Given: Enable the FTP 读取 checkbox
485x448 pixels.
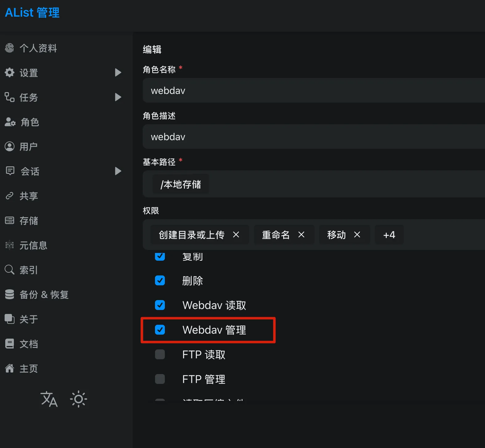Looking at the screenshot, I should tap(160, 354).
